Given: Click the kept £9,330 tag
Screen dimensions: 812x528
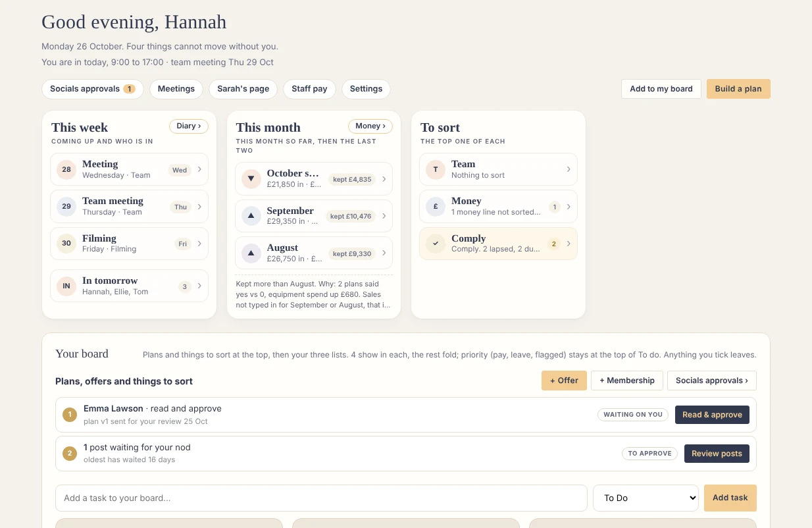Looking at the screenshot, I should point(352,253).
